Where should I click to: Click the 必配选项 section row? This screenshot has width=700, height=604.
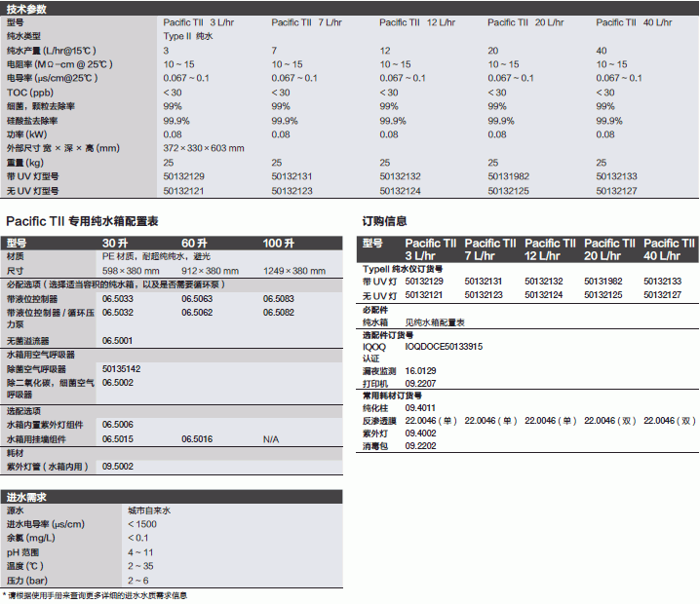click(172, 284)
